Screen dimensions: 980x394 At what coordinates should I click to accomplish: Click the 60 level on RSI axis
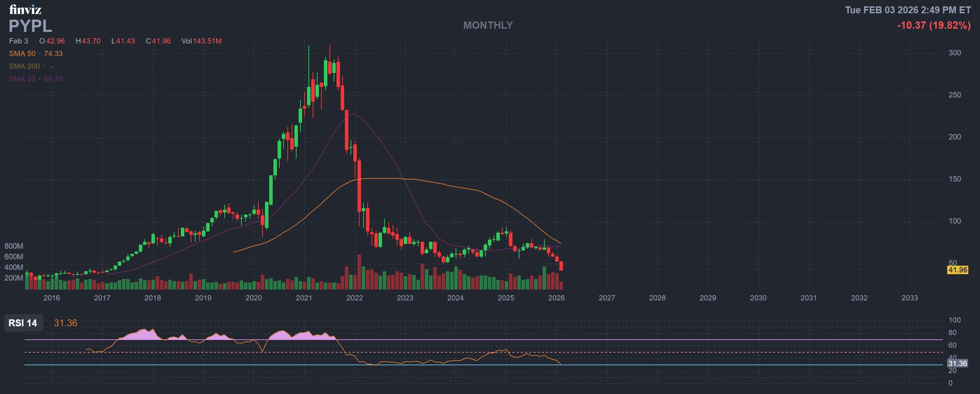coord(952,345)
